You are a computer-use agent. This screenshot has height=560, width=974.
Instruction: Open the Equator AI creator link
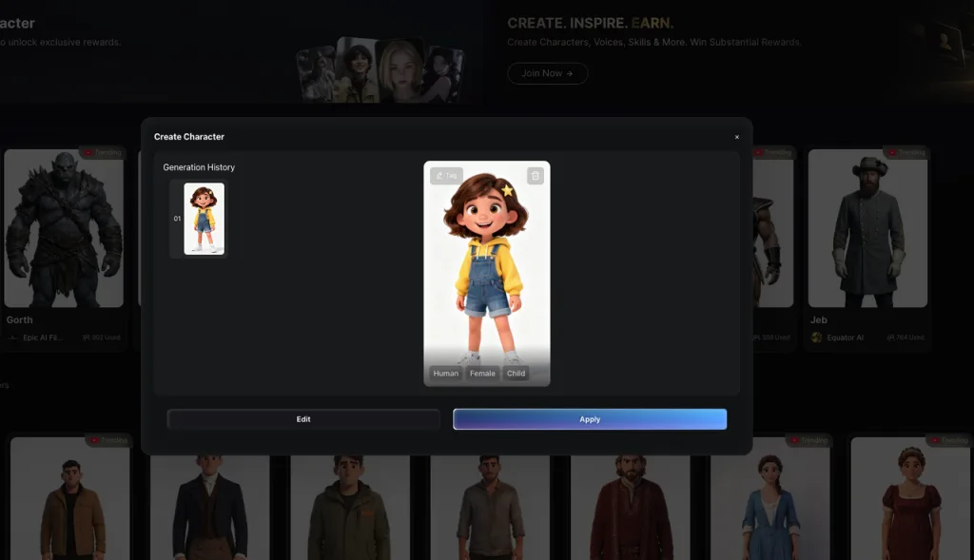(x=845, y=338)
